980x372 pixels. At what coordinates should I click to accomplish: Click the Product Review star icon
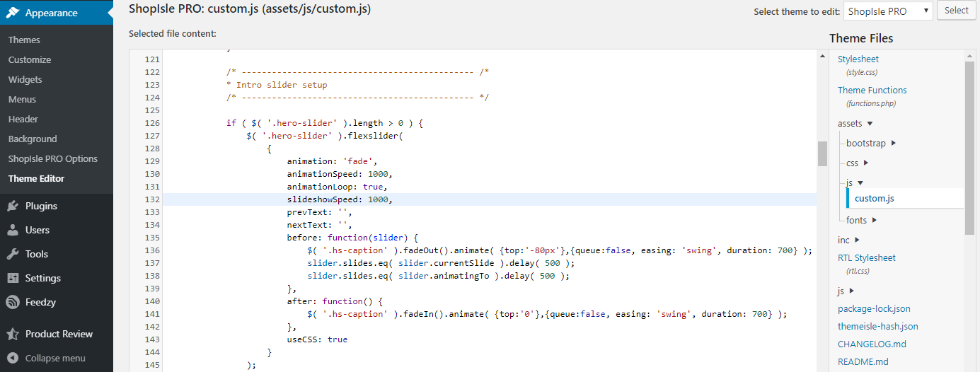pyautogui.click(x=13, y=334)
